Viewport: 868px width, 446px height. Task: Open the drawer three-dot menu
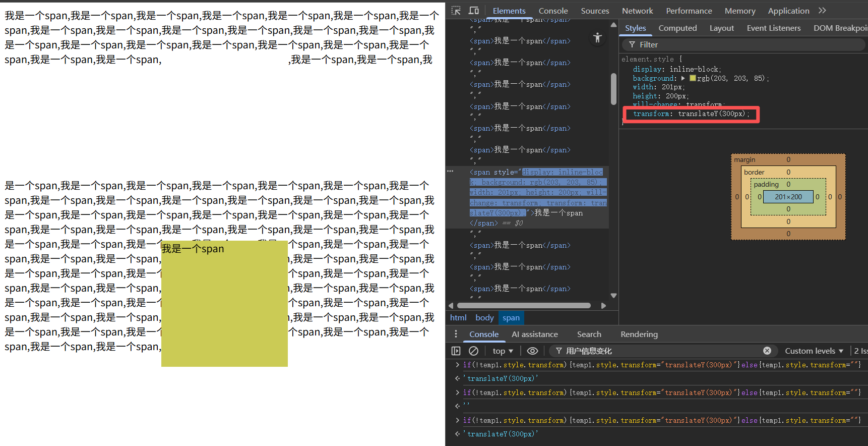[456, 334]
